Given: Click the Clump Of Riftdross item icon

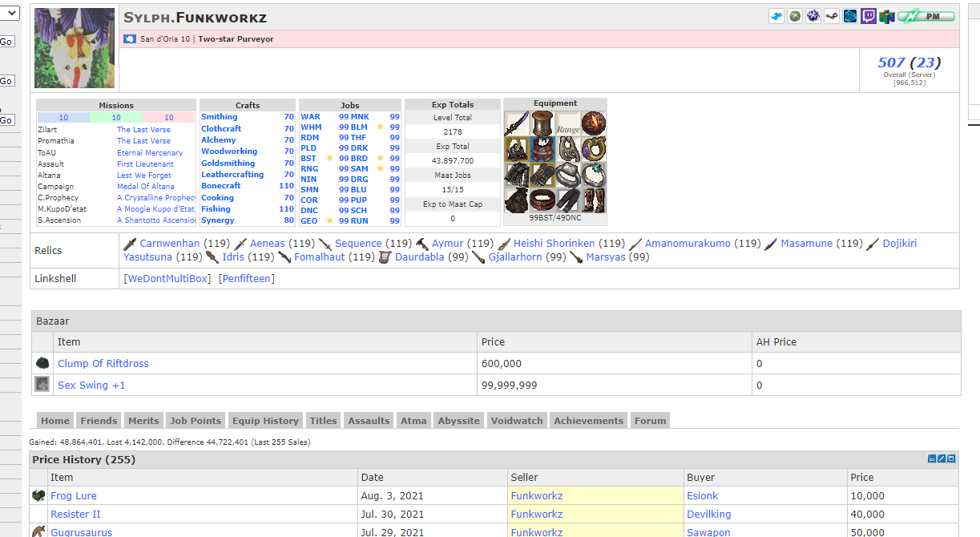Looking at the screenshot, I should point(42,363).
